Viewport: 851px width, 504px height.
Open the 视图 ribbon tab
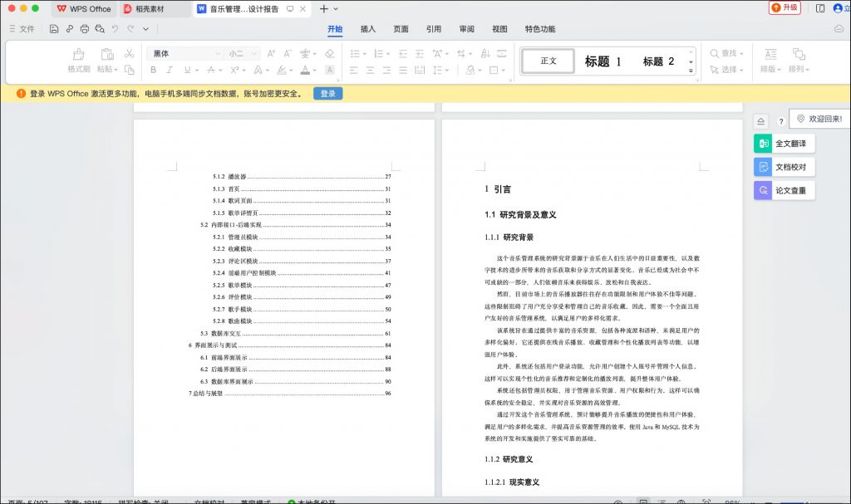[x=499, y=28]
